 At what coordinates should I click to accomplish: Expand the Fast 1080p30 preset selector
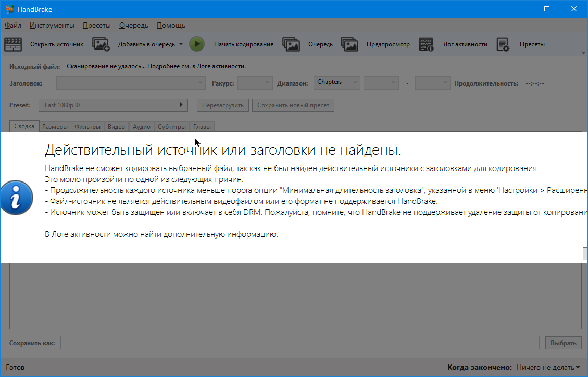coord(113,105)
